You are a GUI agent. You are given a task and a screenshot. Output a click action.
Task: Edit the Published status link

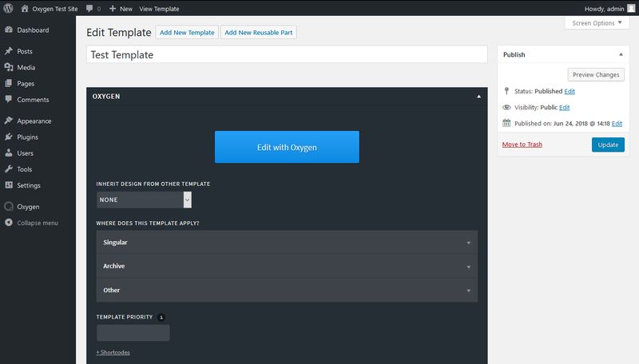[570, 91]
